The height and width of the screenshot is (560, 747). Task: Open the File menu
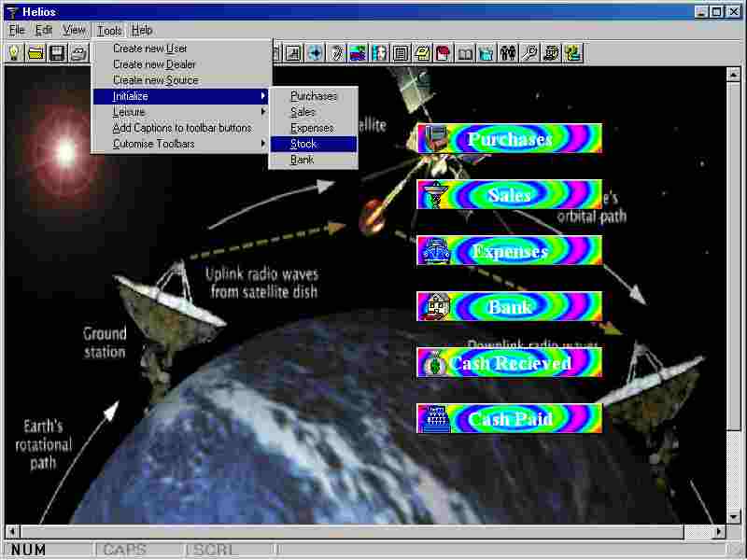point(17,30)
